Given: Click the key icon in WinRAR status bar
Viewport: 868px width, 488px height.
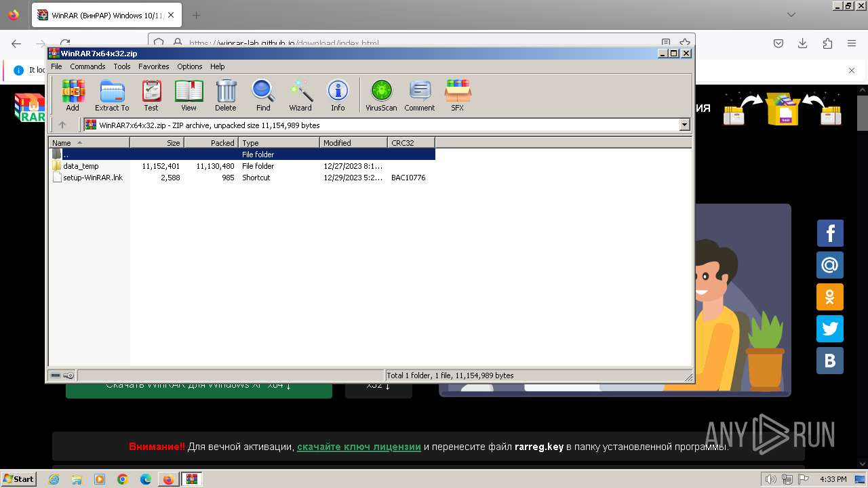Looking at the screenshot, I should pos(68,375).
